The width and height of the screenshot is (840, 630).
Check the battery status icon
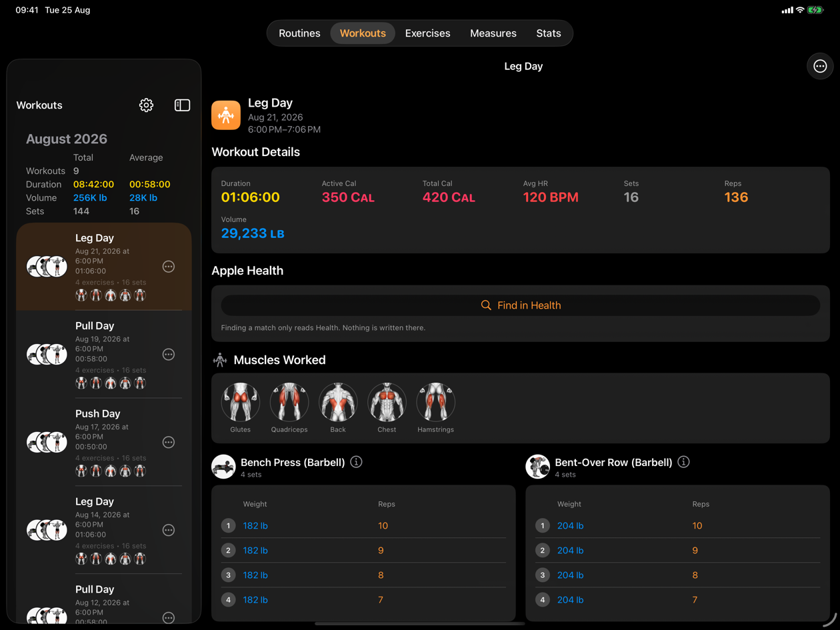(816, 10)
